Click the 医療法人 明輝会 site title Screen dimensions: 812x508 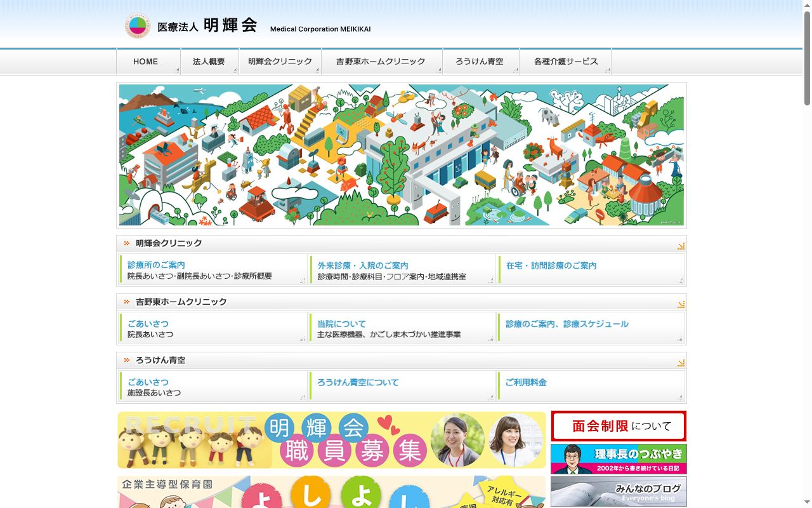pos(207,26)
